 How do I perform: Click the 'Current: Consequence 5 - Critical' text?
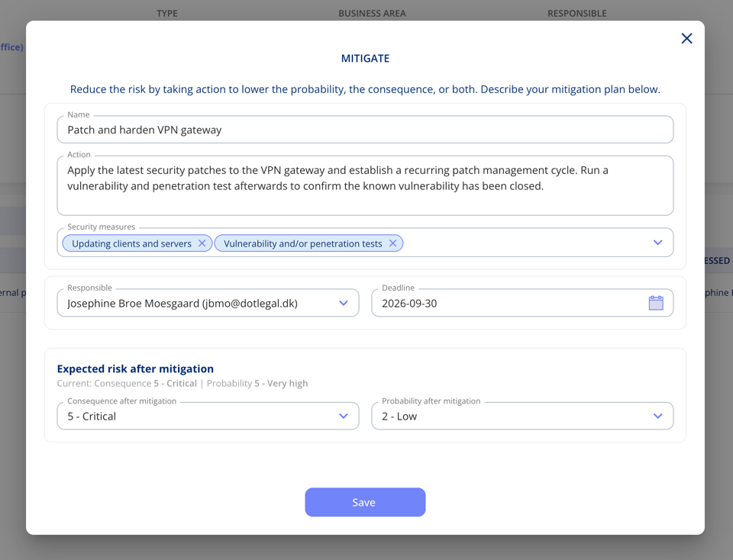127,384
